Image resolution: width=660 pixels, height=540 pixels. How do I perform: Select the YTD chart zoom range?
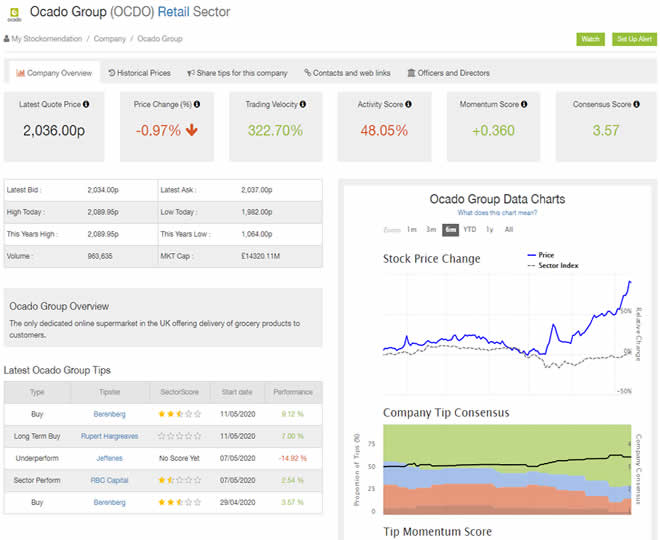[470, 230]
